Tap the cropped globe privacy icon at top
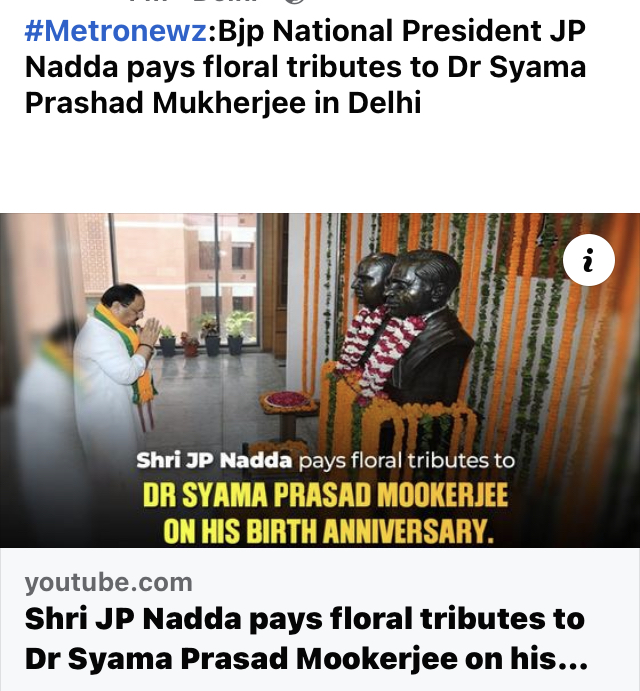The width and height of the screenshot is (640, 691). coord(294,1)
